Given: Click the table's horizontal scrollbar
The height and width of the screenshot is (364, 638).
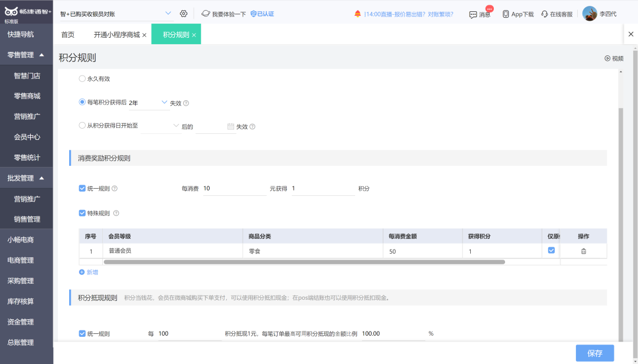Looking at the screenshot, I should pos(304,262).
